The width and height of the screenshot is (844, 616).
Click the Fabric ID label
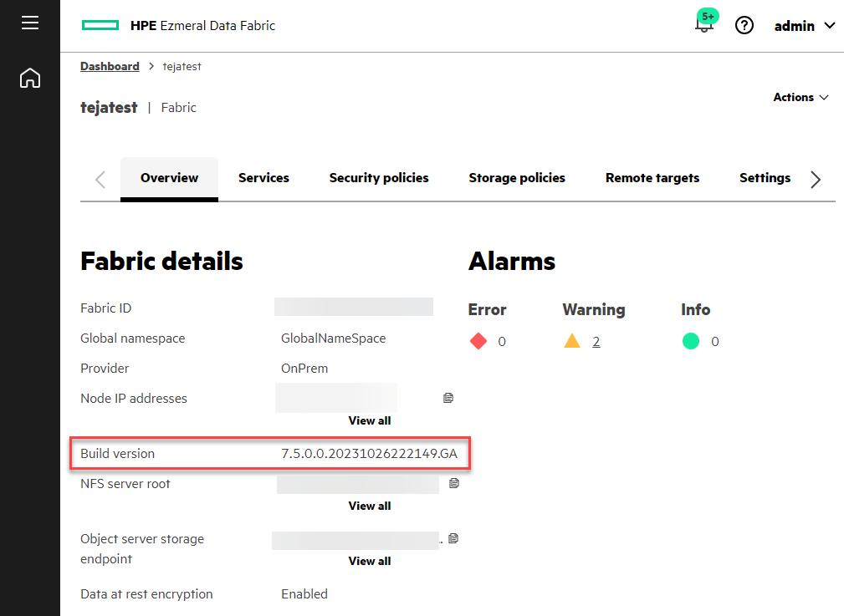point(106,308)
